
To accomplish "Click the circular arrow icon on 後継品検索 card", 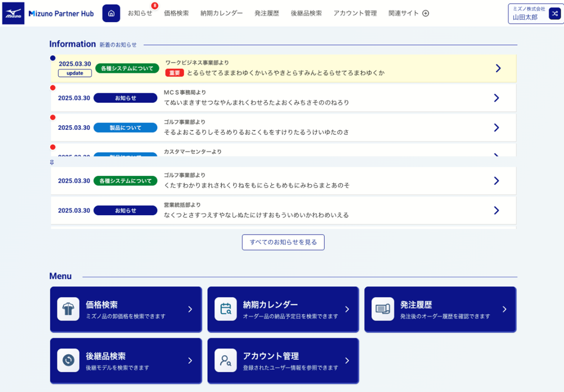I will coord(68,361).
